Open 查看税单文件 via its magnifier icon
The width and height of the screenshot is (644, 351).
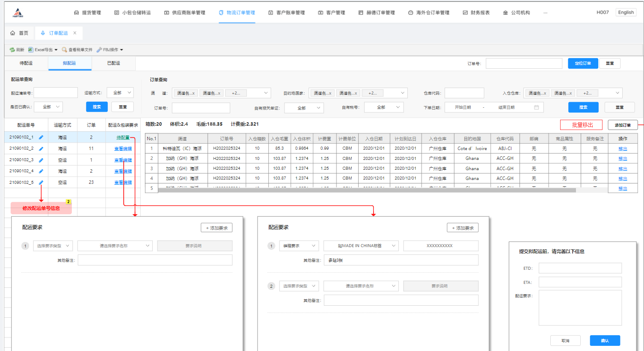pyautogui.click(x=64, y=50)
